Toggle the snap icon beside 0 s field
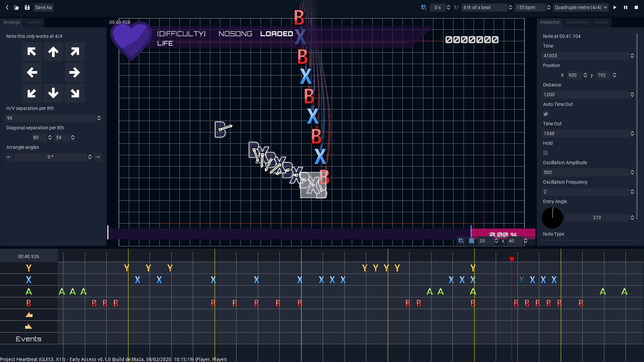Image resolution: width=644 pixels, height=362 pixels. click(423, 7)
